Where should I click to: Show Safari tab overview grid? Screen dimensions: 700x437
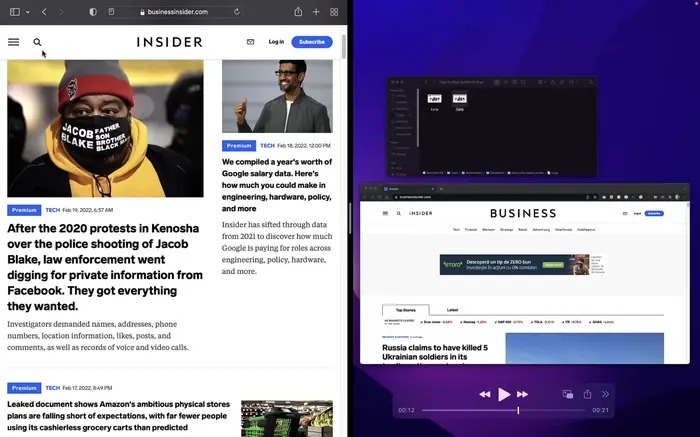click(x=334, y=12)
